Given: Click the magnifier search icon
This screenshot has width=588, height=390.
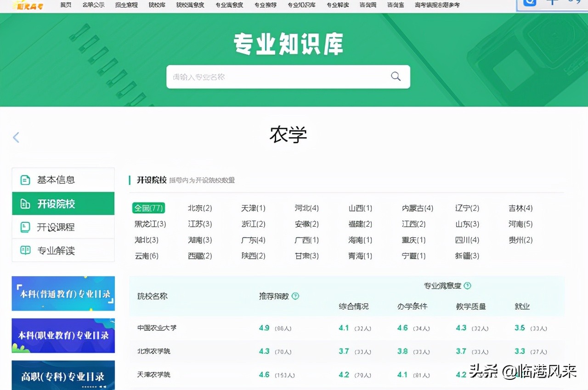Looking at the screenshot, I should coord(396,76).
